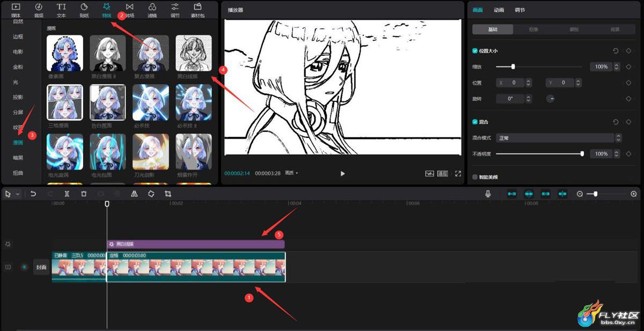Mute the video track speaker icon
Image resolution: width=644 pixels, height=331 pixels.
pos(24,267)
